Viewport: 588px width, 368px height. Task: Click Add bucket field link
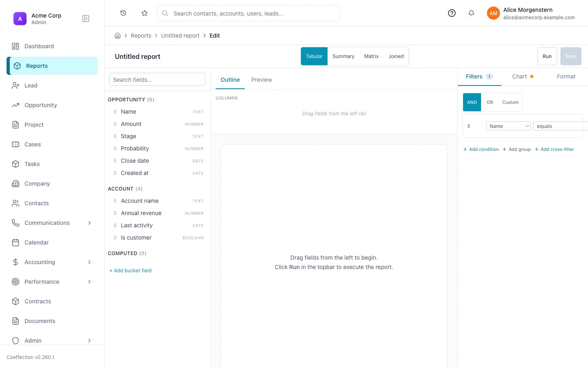(131, 271)
